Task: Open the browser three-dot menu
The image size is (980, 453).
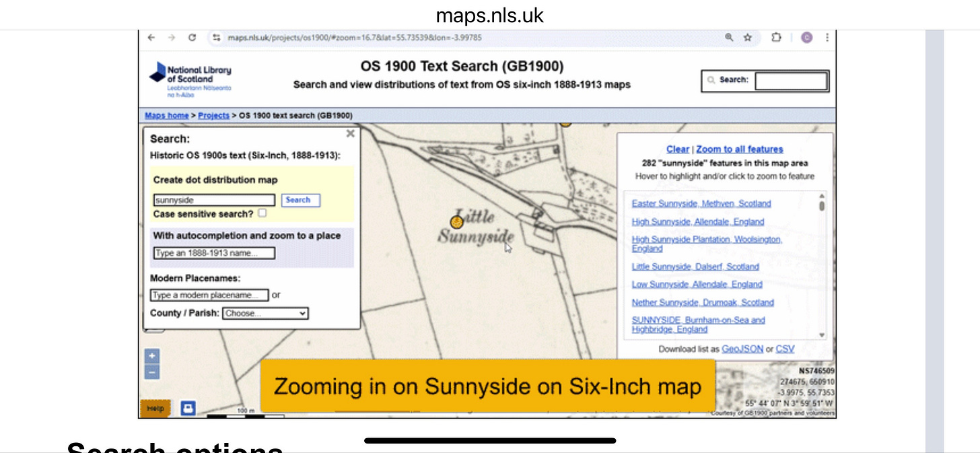Action: pos(827,38)
